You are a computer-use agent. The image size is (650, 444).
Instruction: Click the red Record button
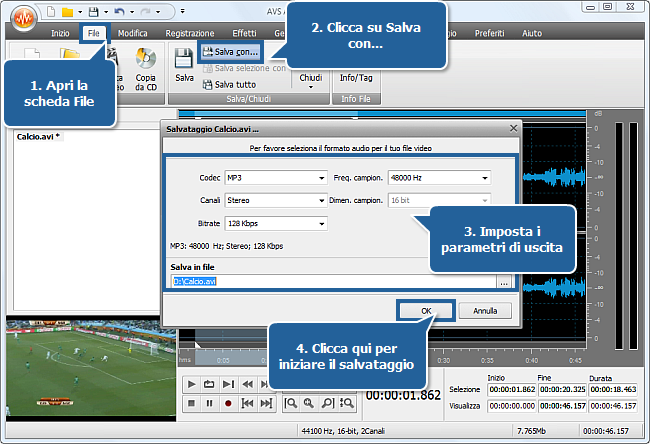(228, 403)
